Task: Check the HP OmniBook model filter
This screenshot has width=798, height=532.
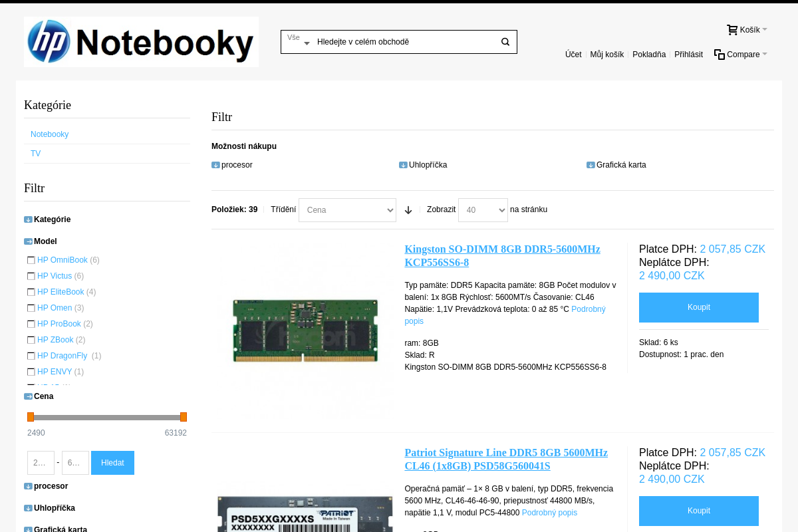Action: coord(31,260)
